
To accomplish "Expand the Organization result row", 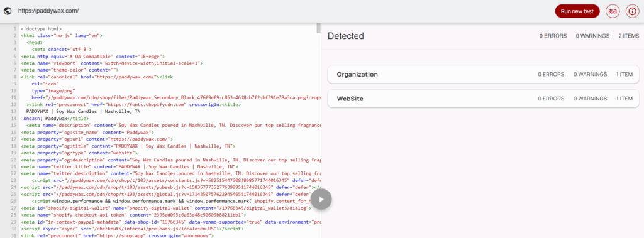I will tap(484, 74).
